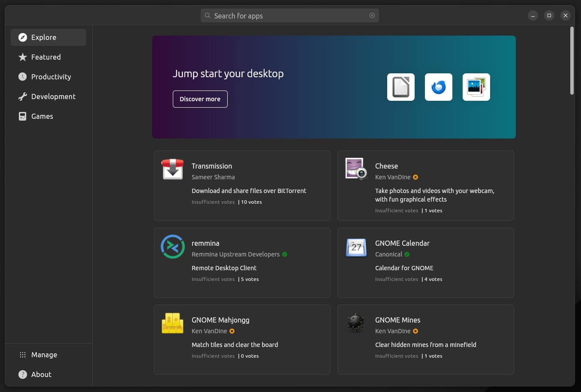Viewport: 581px width, 392px height.
Task: Click the Transmission app icon
Action: (172, 169)
